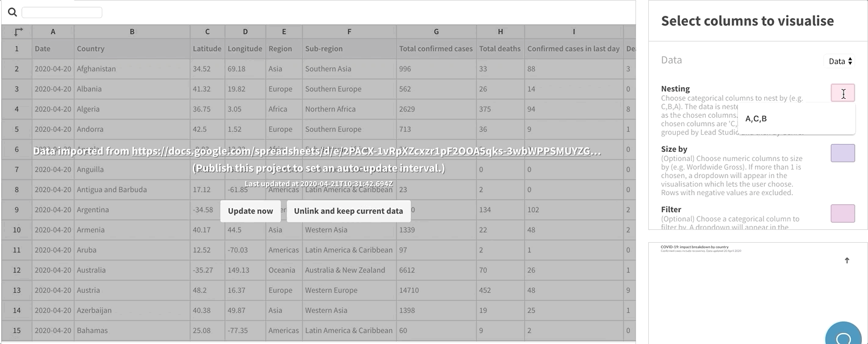The height and width of the screenshot is (344, 868).
Task: Click the transpose corner icon in sheet
Action: point(17,32)
